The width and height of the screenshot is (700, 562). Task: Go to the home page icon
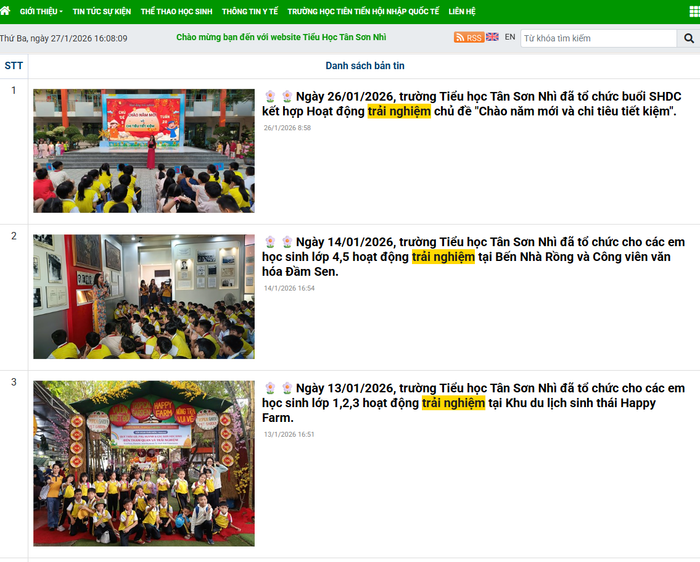tap(4, 11)
